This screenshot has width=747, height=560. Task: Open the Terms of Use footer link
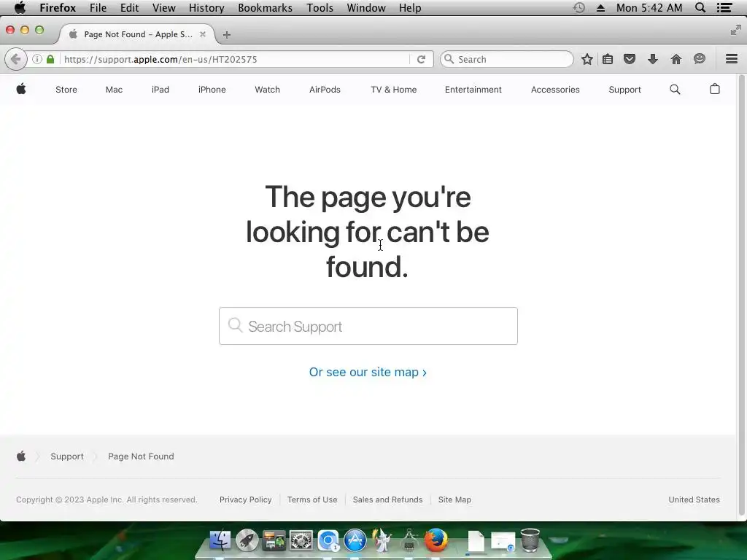click(312, 499)
